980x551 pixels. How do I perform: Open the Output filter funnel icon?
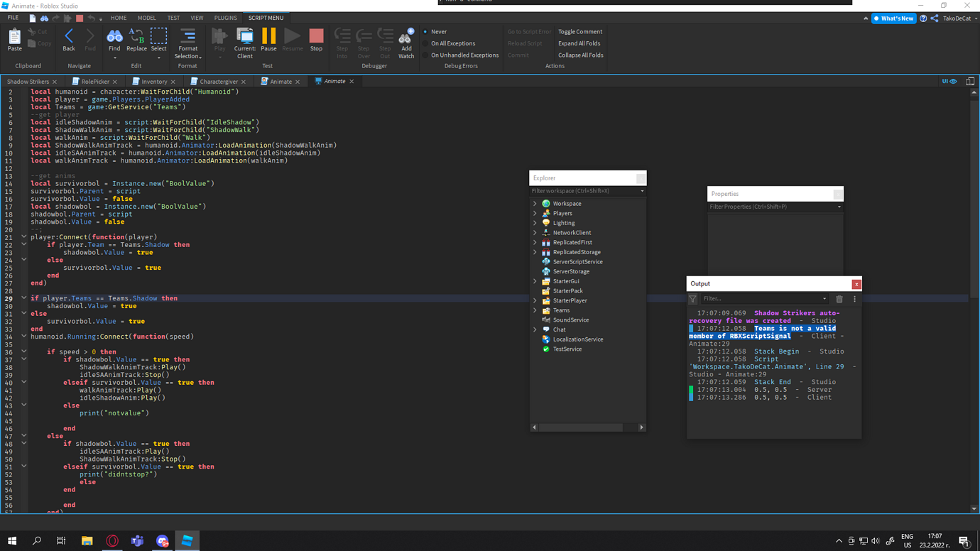[x=693, y=299]
